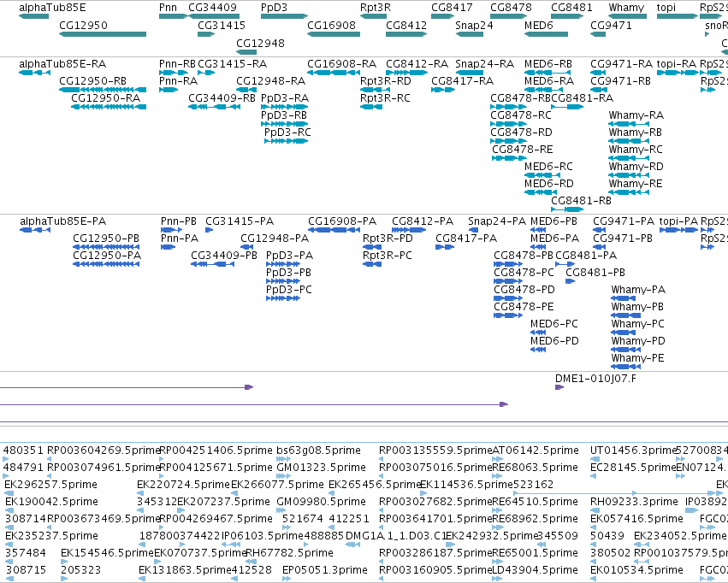
Task: Click the CG16908 gene label
Action: coord(331,26)
